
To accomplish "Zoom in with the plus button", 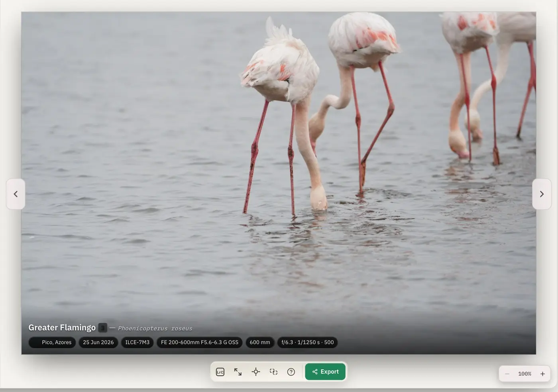I will [x=542, y=374].
